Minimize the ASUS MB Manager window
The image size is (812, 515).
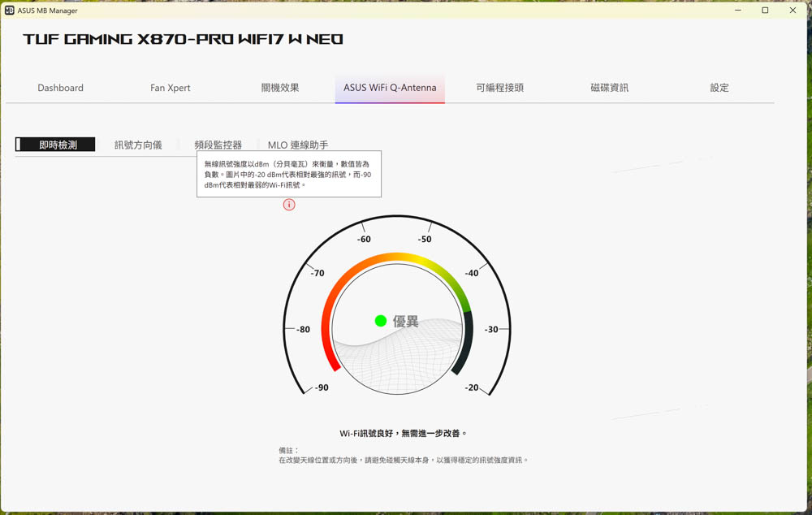[x=738, y=11]
